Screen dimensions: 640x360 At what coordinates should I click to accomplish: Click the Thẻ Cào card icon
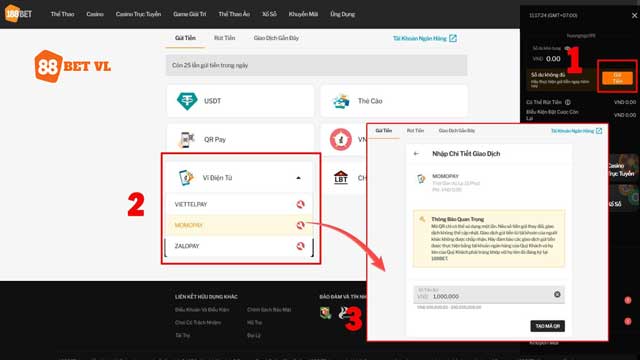[341, 101]
